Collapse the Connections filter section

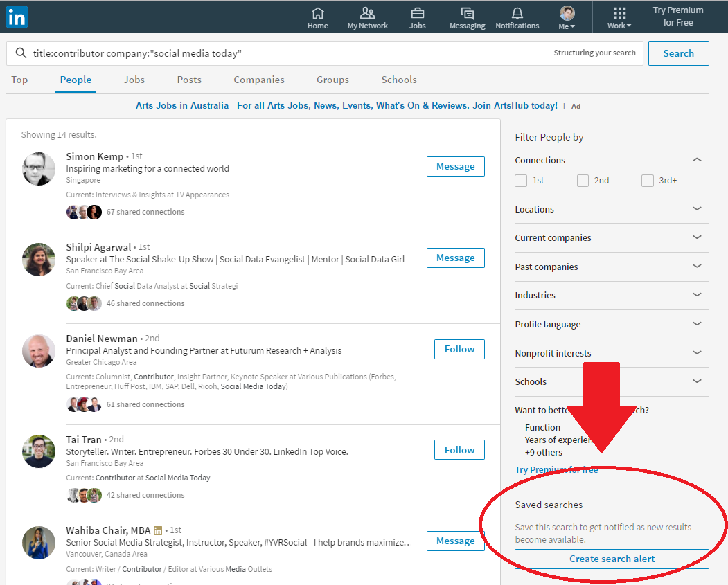[697, 160]
